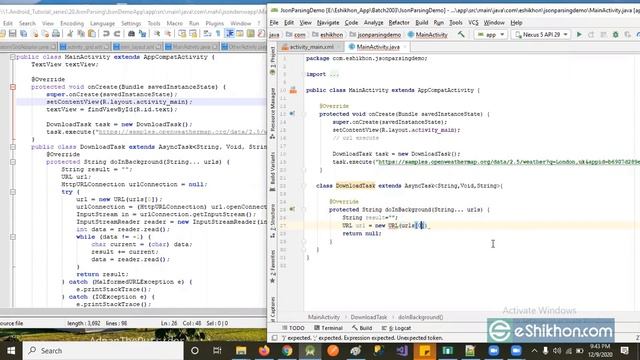Click Make Project hammer icon in Android Studio

(461, 35)
